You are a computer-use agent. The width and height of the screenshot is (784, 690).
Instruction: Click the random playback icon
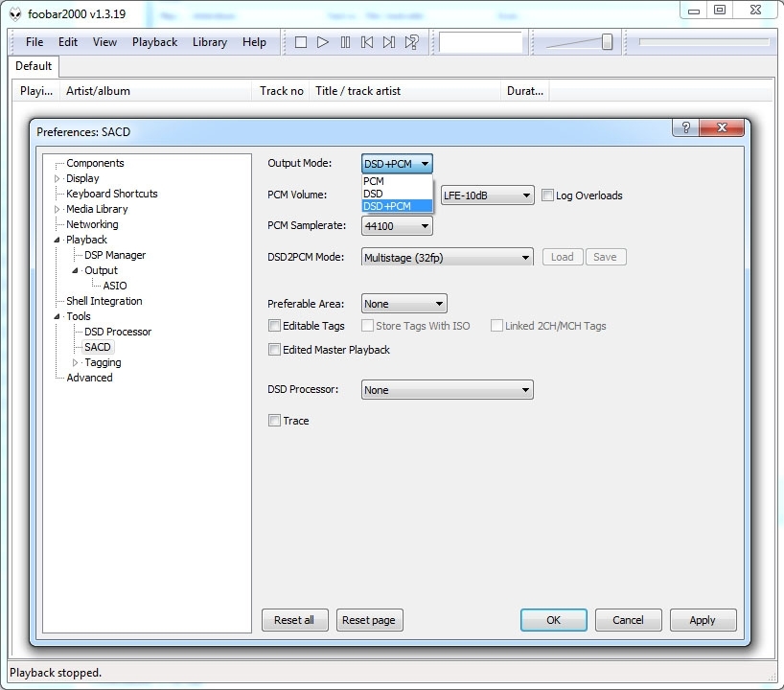(411, 42)
